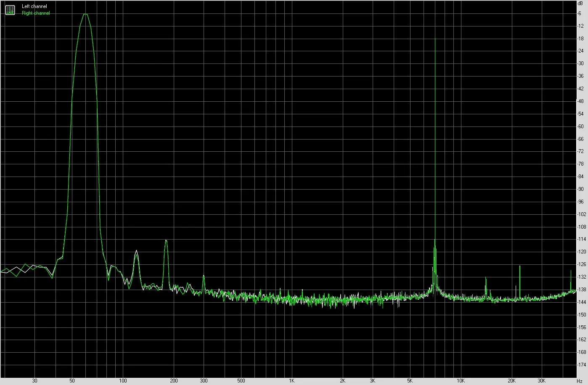
Task: Click the "20K" frequency axis label
Action: [512, 381]
